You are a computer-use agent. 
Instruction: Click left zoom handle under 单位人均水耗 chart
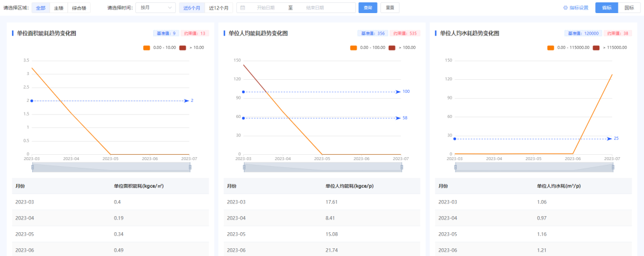coord(455,167)
